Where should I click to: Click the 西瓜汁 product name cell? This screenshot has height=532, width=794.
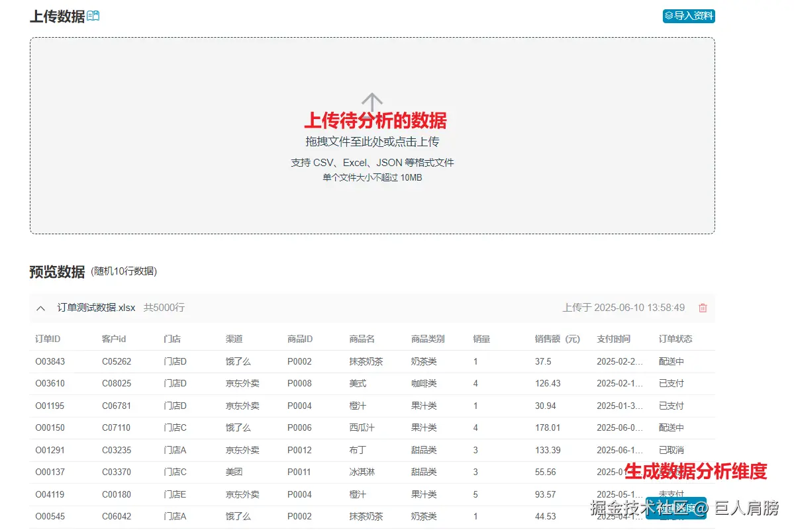click(362, 427)
